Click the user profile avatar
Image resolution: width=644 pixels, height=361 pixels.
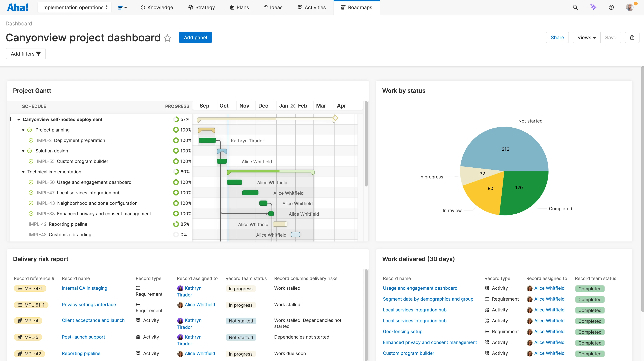(x=629, y=7)
